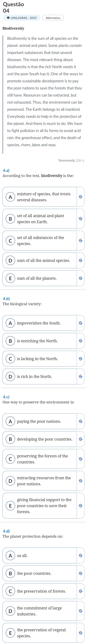Strike out "paying the poor nations" option
Viewport: 88px width, 644px height.
pos(81,421)
